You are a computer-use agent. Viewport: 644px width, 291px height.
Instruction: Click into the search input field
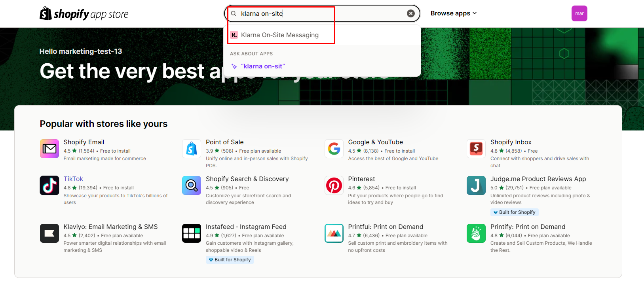click(x=322, y=13)
